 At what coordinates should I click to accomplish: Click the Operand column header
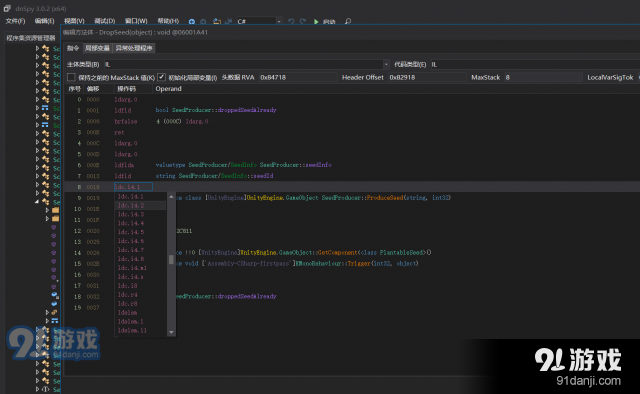[x=168, y=89]
